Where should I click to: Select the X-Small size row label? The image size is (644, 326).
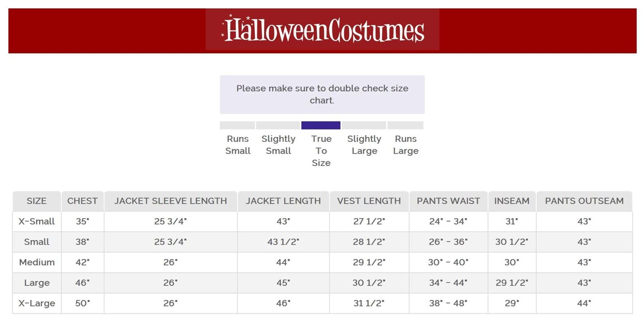(37, 221)
